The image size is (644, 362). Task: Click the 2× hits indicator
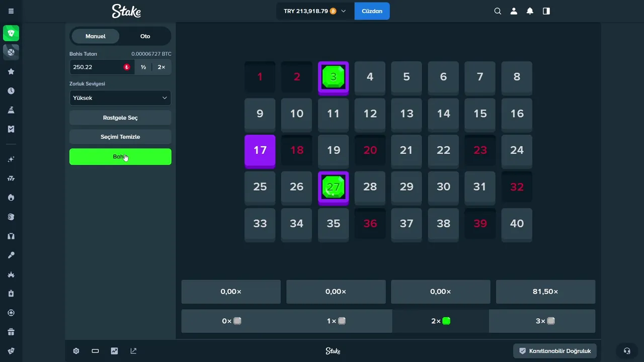(x=440, y=321)
